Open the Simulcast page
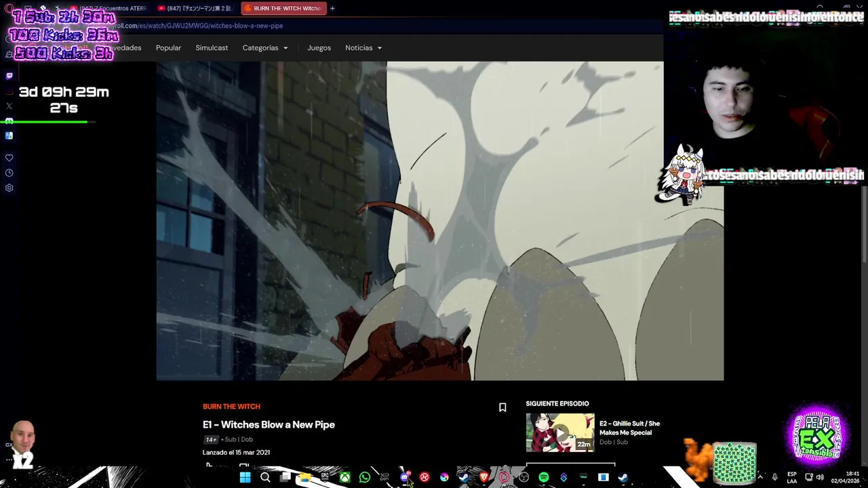868x488 pixels. pos(212,48)
